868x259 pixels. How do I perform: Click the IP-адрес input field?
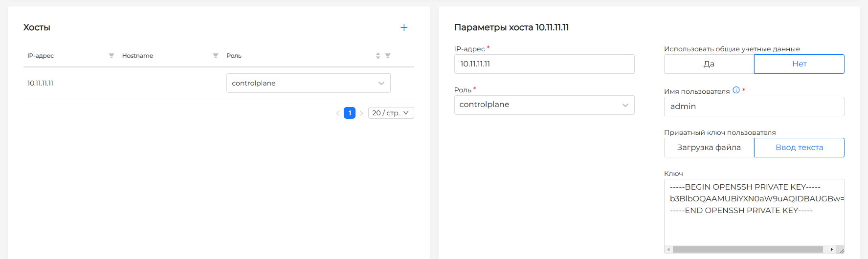click(544, 64)
